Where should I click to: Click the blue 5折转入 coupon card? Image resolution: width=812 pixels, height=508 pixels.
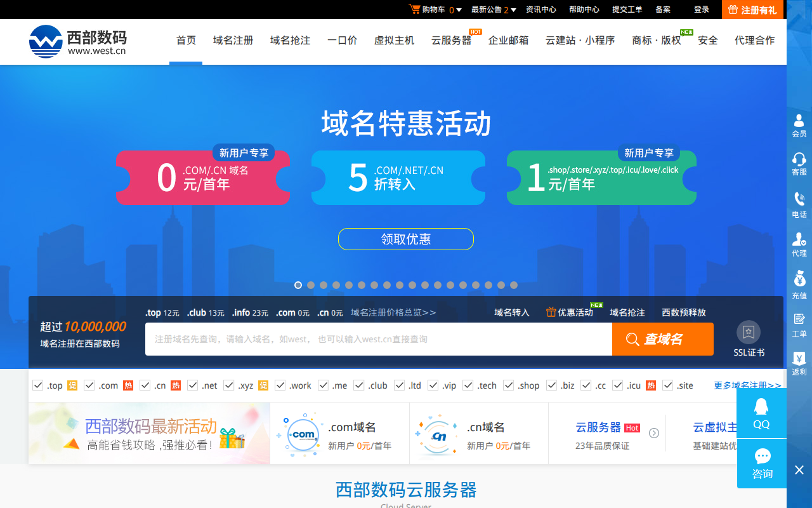pos(398,178)
